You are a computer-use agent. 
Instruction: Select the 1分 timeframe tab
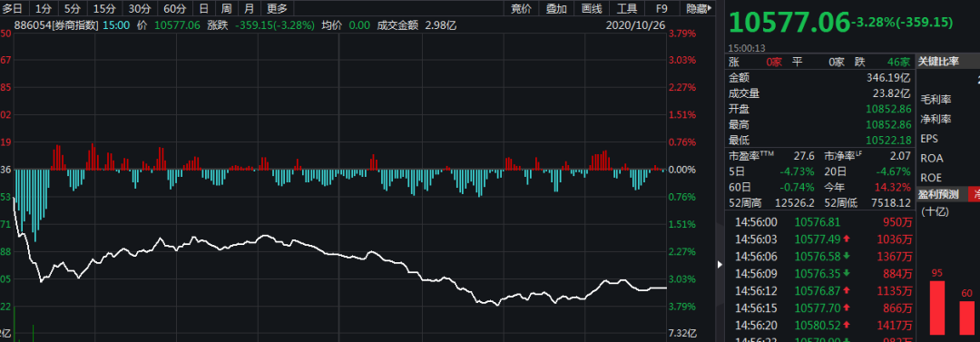coord(43,8)
